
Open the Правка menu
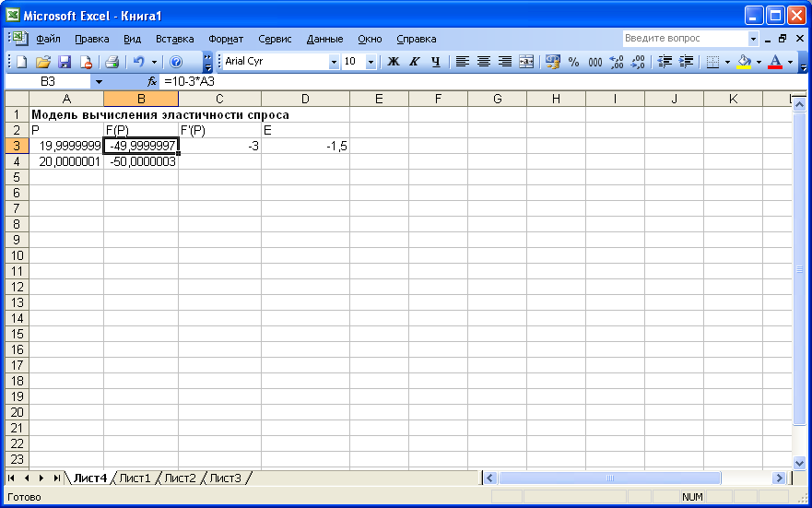coord(91,39)
